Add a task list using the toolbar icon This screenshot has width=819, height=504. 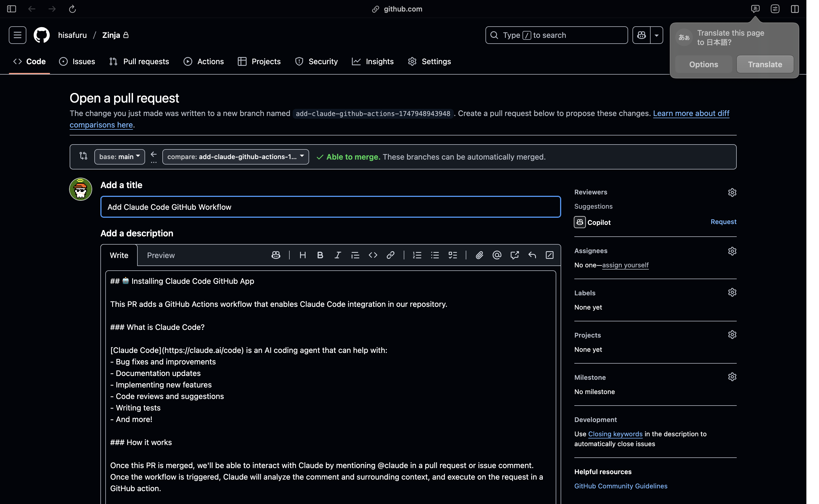tap(452, 255)
